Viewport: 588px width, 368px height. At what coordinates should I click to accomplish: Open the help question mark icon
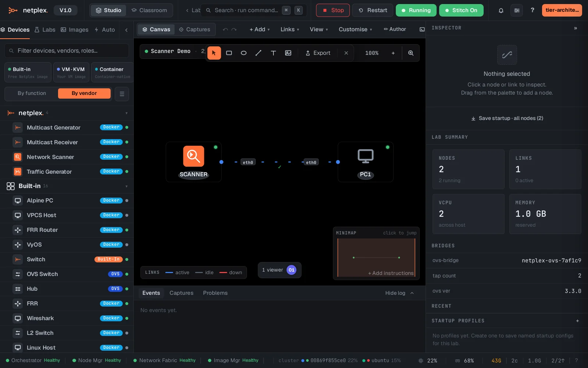533,10
